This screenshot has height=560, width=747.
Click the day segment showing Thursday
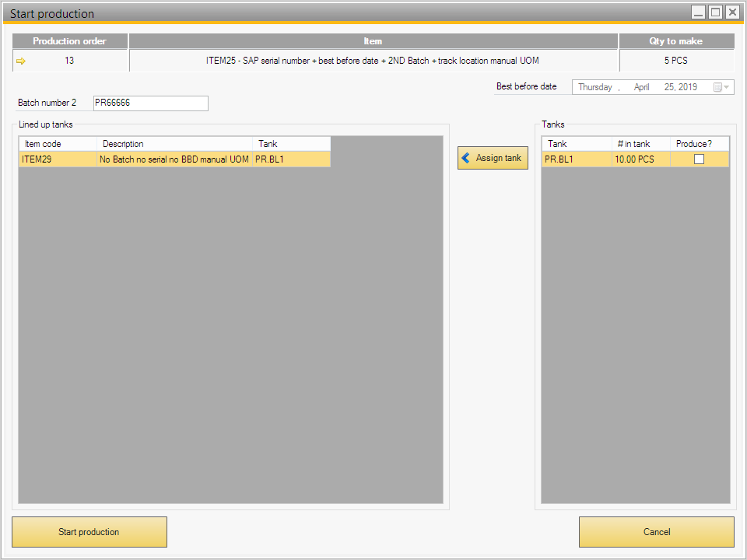pyautogui.click(x=598, y=86)
